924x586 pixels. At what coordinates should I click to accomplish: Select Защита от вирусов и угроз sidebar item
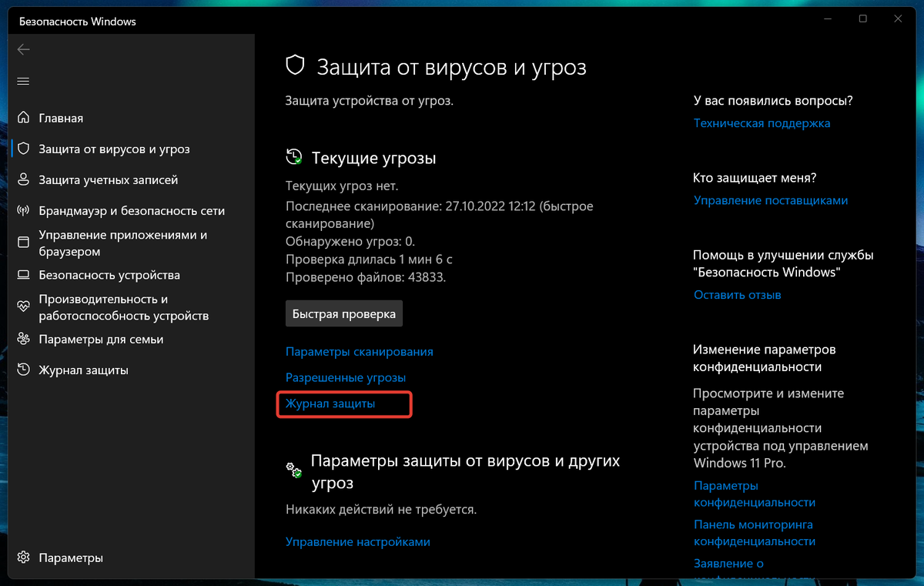coord(114,149)
